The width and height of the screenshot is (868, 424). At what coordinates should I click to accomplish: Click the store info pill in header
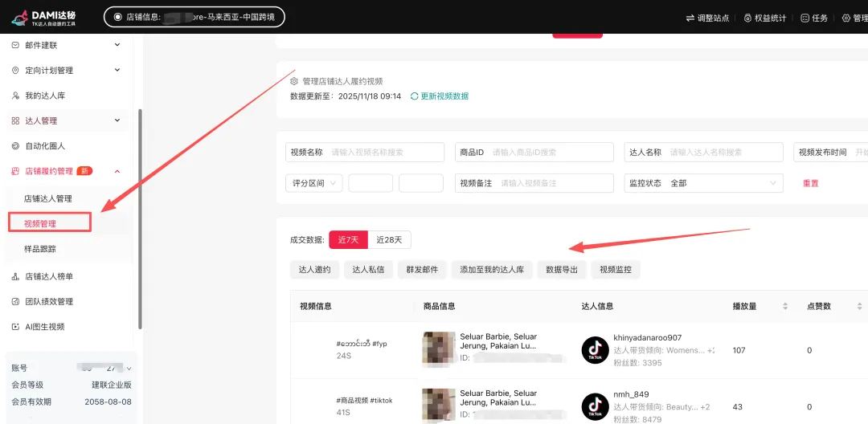click(x=194, y=17)
